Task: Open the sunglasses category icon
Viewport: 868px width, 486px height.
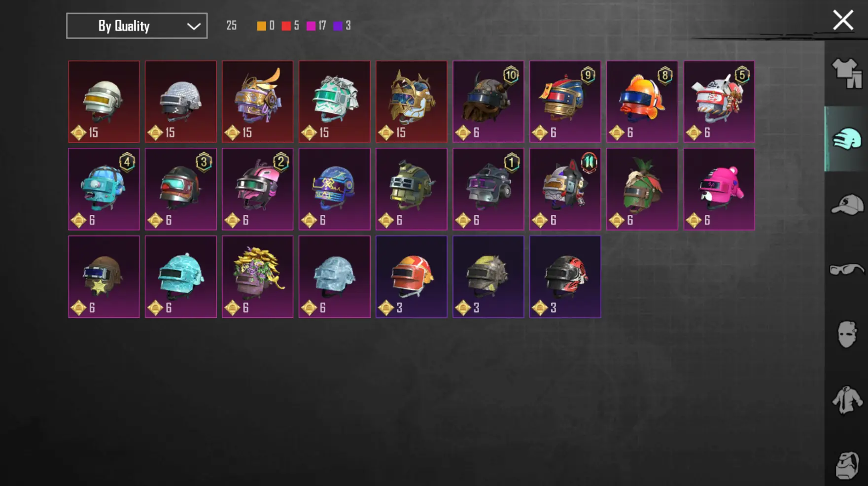Action: tap(846, 270)
